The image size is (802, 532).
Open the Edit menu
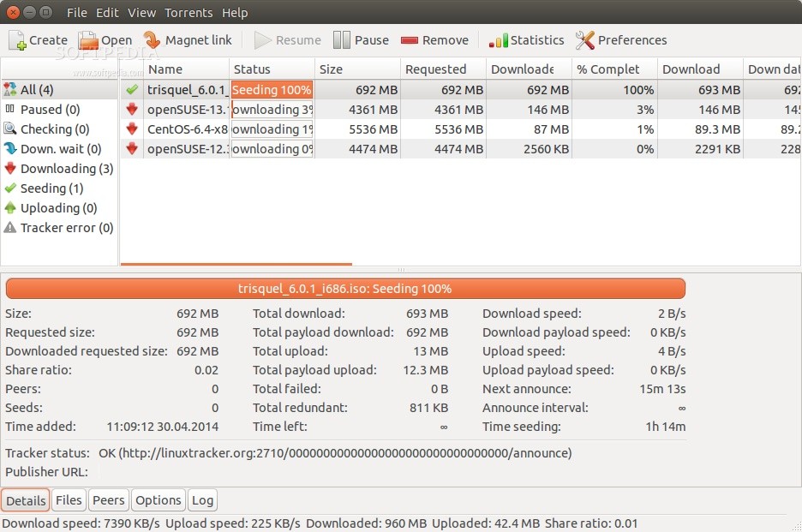(x=107, y=12)
